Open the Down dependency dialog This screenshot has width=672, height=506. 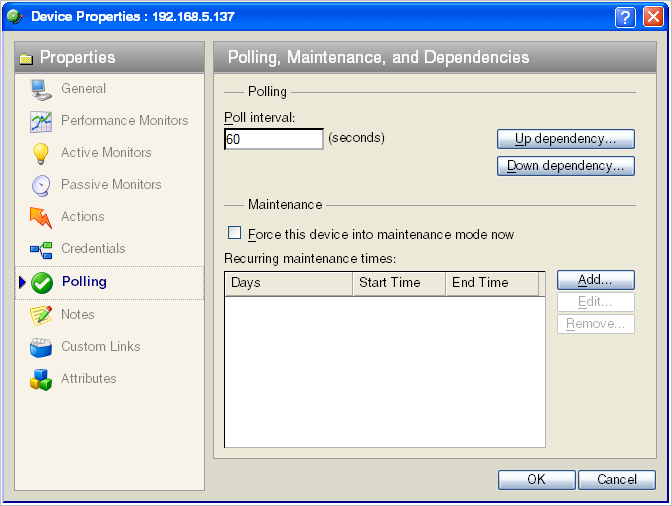pos(566,166)
